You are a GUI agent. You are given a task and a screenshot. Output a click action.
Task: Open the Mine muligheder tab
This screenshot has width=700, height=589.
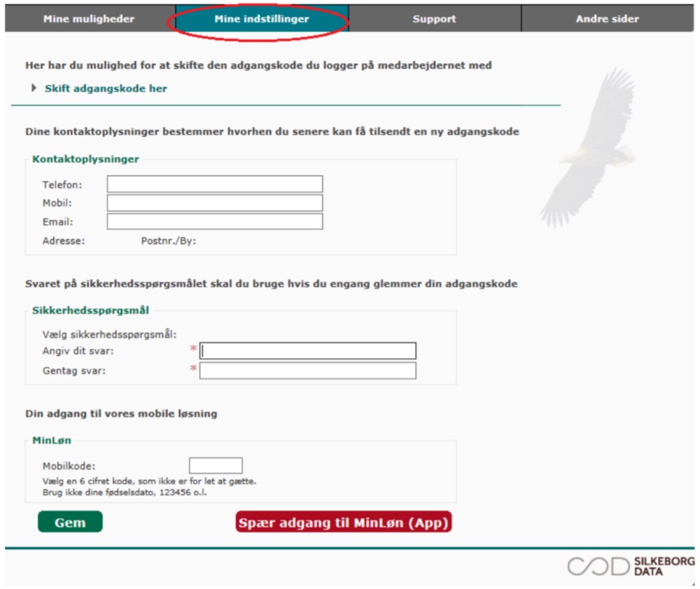point(88,19)
